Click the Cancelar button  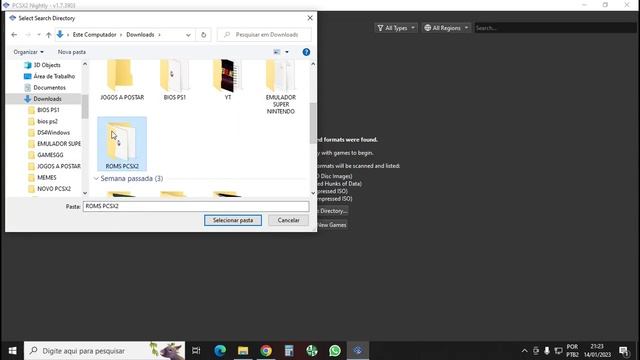tap(288, 220)
